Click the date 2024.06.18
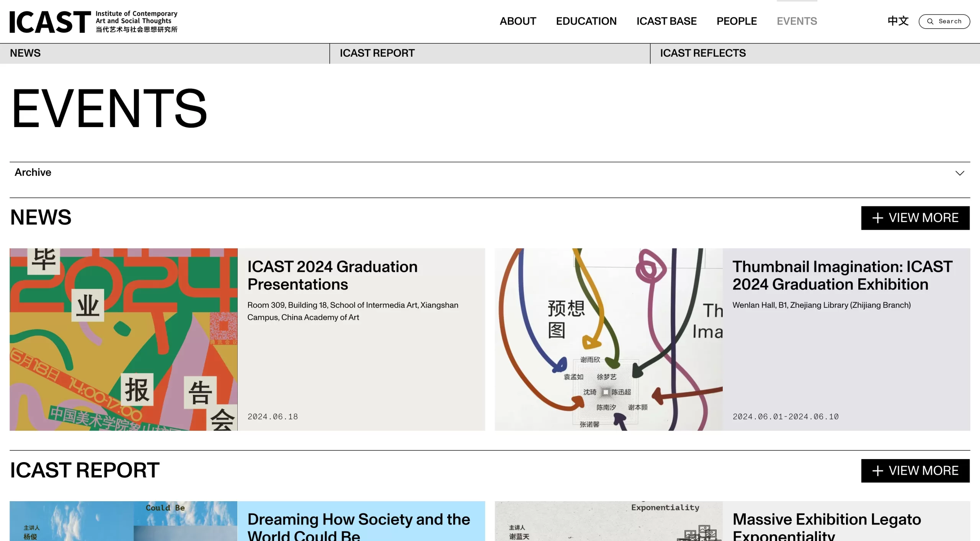Image resolution: width=980 pixels, height=541 pixels. (x=273, y=417)
